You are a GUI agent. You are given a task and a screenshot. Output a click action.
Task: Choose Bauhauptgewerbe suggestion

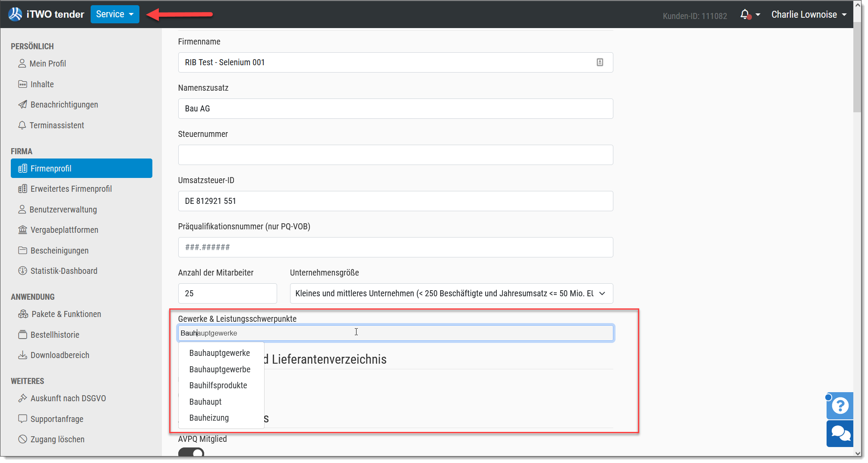coord(220,369)
